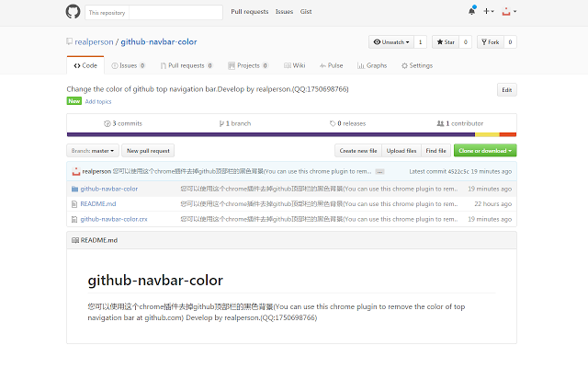Open the realperson owner link
Screen dimensions: 588x368
[x=94, y=41]
